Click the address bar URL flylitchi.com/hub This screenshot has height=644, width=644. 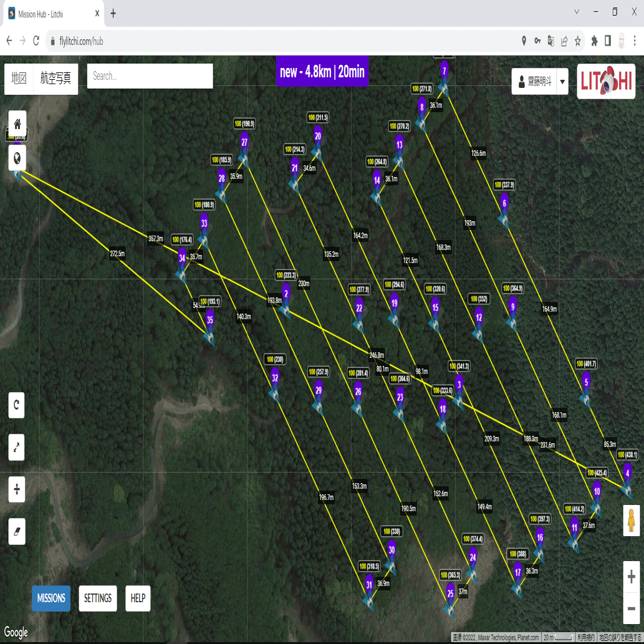tap(81, 41)
